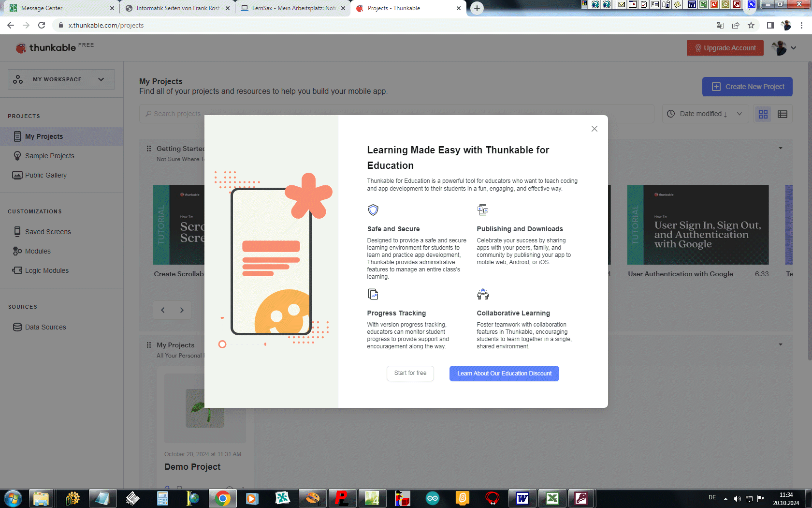Click the drag handle of My Projects section
Viewport: 812px width, 508px height.
pyautogui.click(x=149, y=345)
